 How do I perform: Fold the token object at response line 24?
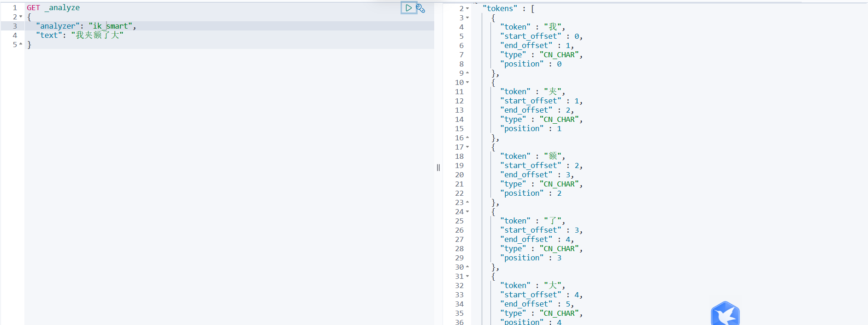pos(467,212)
